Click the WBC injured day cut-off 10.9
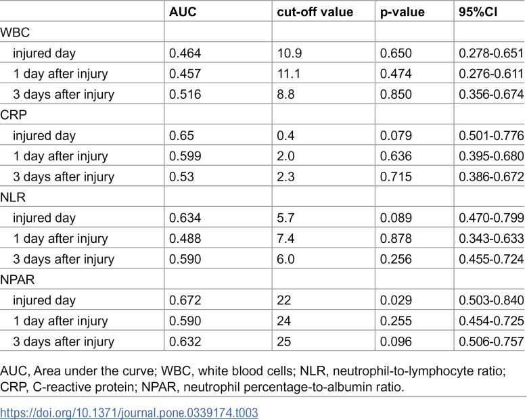Viewport: 527px width, 420px height. (x=290, y=53)
